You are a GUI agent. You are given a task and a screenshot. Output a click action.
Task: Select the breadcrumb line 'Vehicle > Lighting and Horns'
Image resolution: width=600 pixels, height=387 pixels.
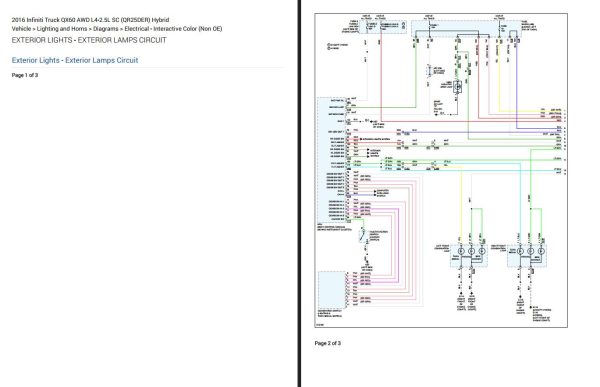tap(117, 29)
